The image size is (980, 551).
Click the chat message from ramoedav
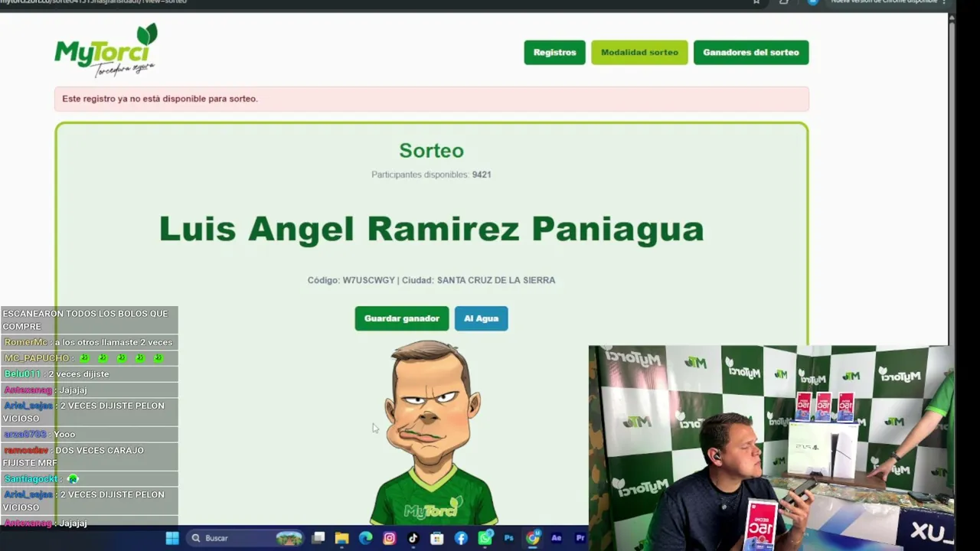point(90,456)
